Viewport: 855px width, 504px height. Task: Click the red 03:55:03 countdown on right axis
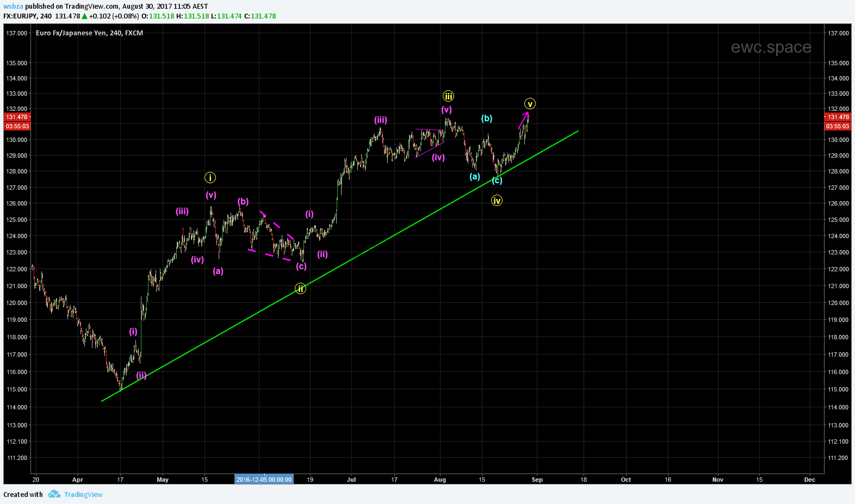coord(837,126)
